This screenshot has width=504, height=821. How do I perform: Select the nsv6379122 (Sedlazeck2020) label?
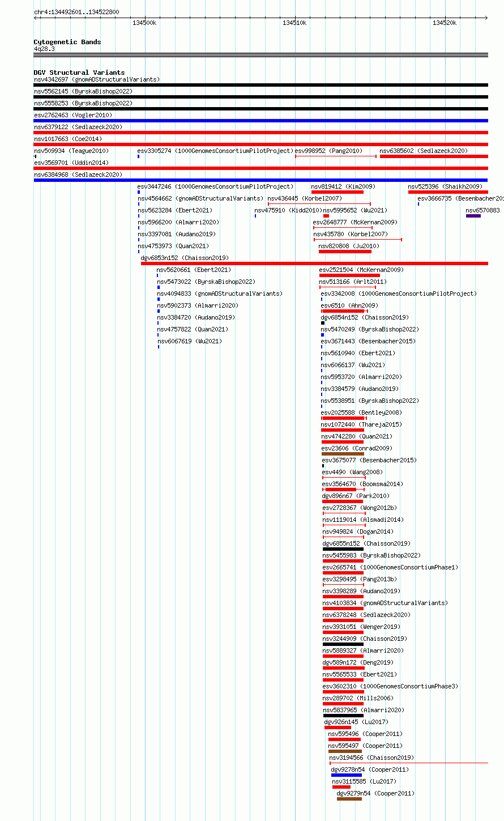(78, 127)
